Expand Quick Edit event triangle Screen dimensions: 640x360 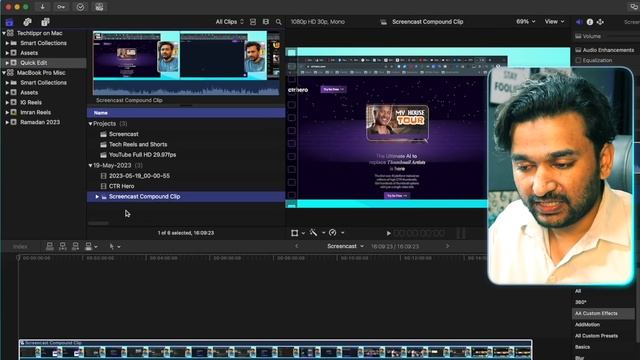(x=7, y=63)
